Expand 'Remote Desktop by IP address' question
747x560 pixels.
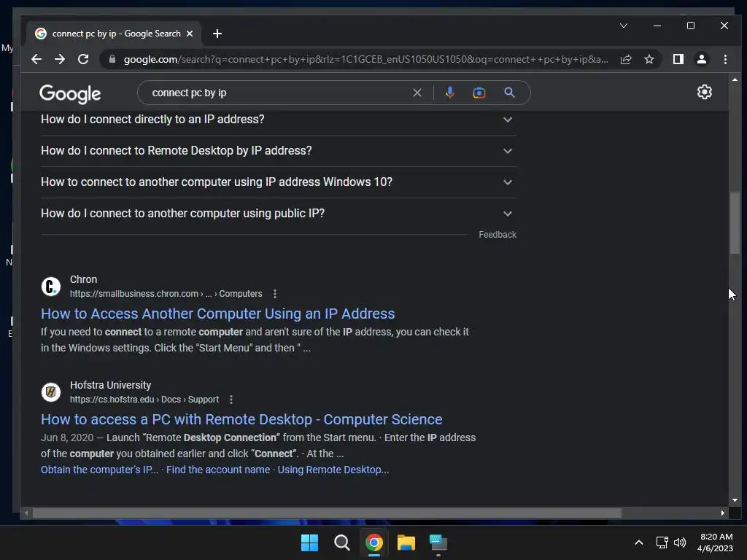pyautogui.click(x=278, y=151)
